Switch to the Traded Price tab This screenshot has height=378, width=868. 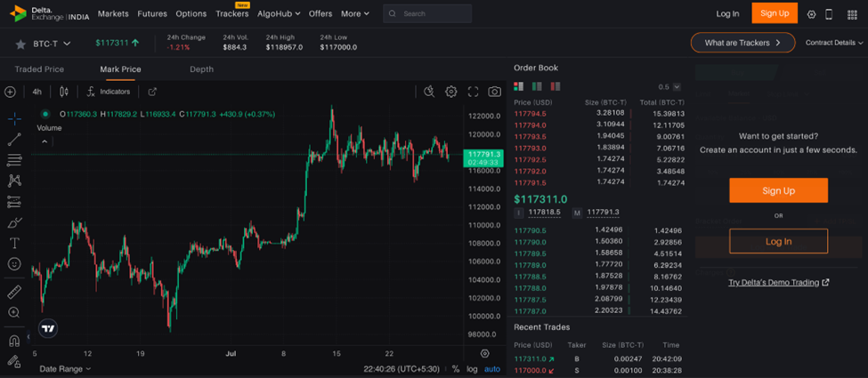(39, 69)
